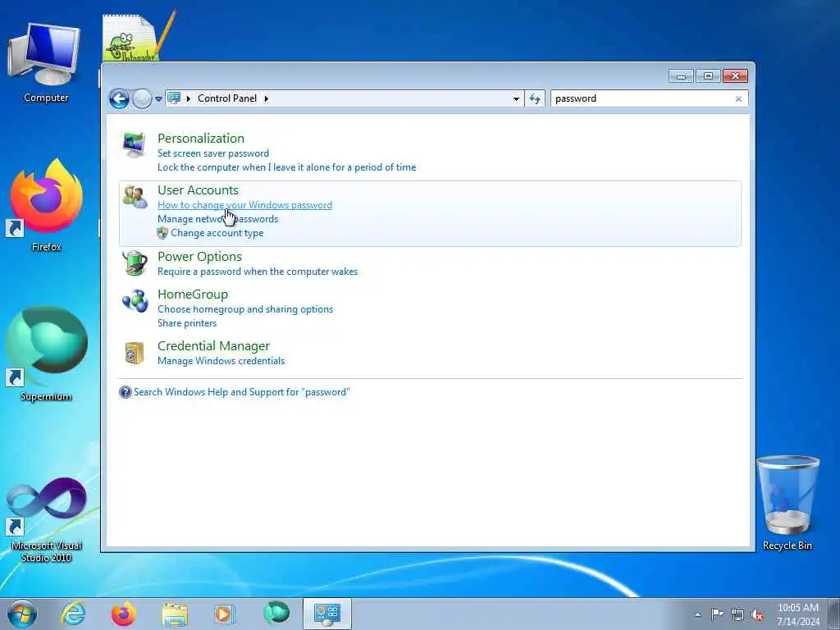Click the Action Center flag tray icon
Image resolution: width=840 pixels, height=630 pixels.
[717, 614]
